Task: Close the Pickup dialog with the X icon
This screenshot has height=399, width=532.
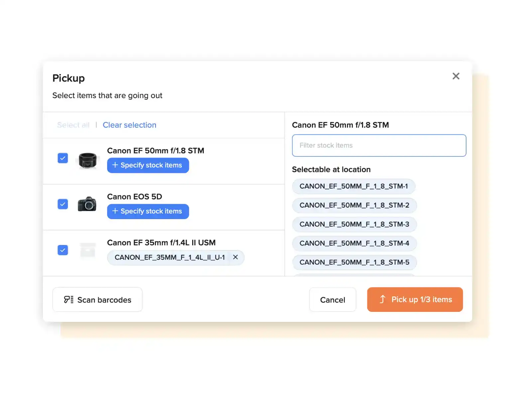Action: click(x=456, y=76)
